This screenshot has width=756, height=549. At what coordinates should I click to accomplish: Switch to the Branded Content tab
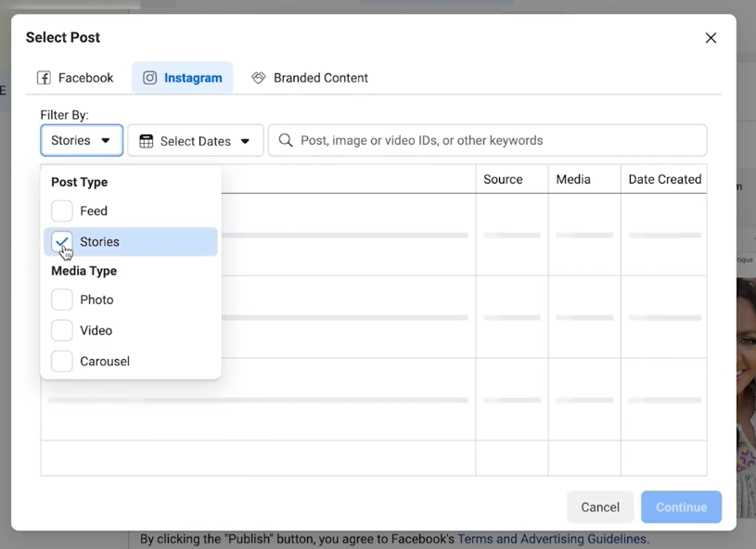click(310, 78)
